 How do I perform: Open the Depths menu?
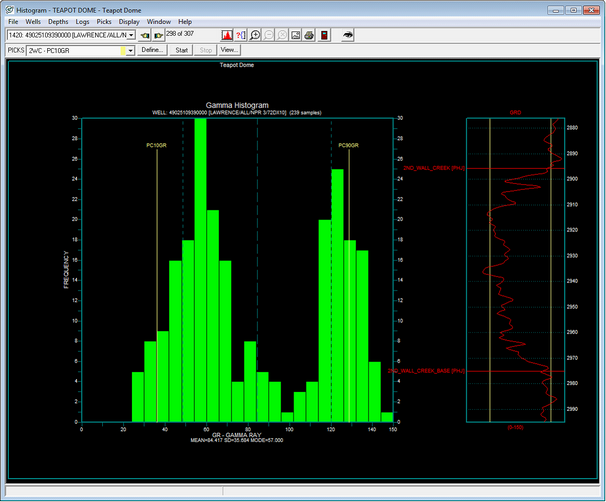pyautogui.click(x=58, y=21)
